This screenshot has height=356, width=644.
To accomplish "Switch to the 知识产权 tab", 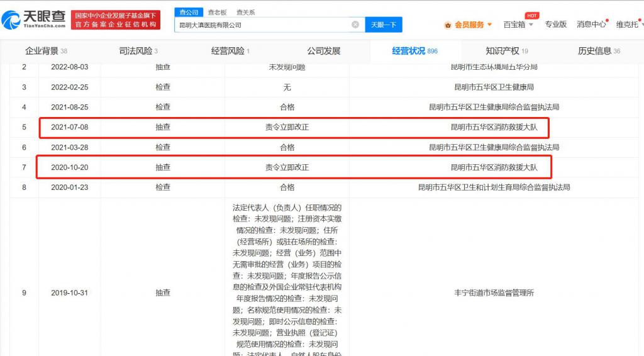I will pyautogui.click(x=507, y=51).
